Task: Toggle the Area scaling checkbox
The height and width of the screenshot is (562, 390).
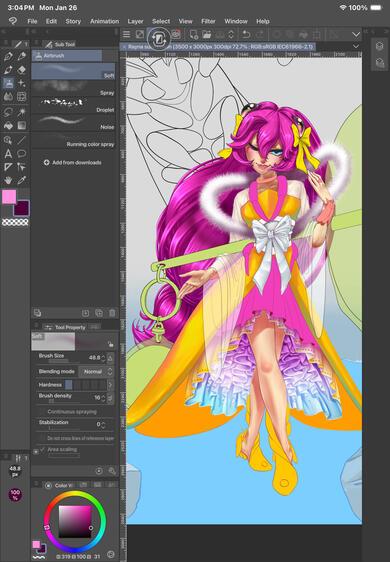Action: [43, 449]
